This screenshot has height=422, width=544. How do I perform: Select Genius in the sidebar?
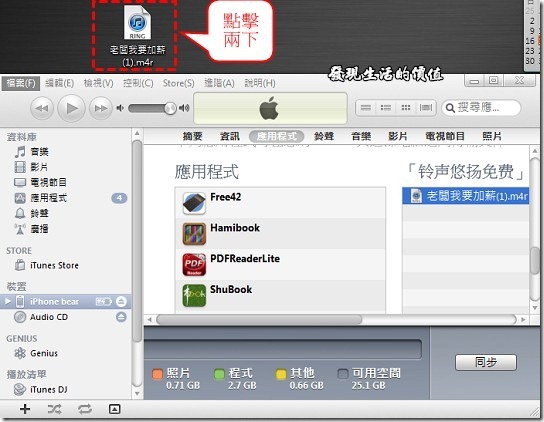(44, 353)
